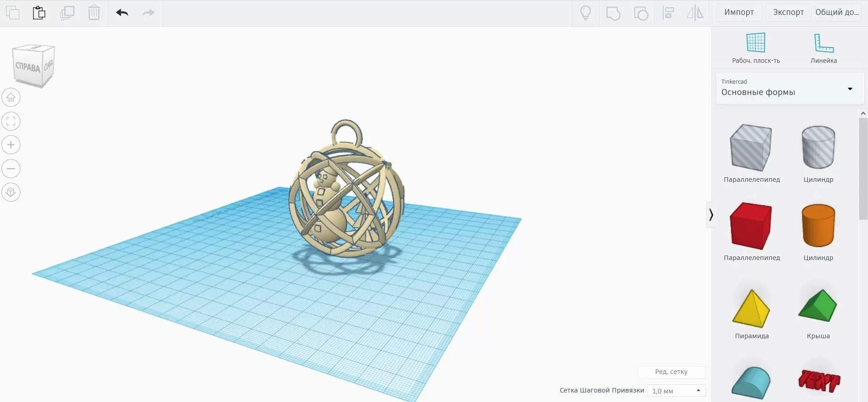Open the snap grid 1,0 мм dropdown

point(676,391)
